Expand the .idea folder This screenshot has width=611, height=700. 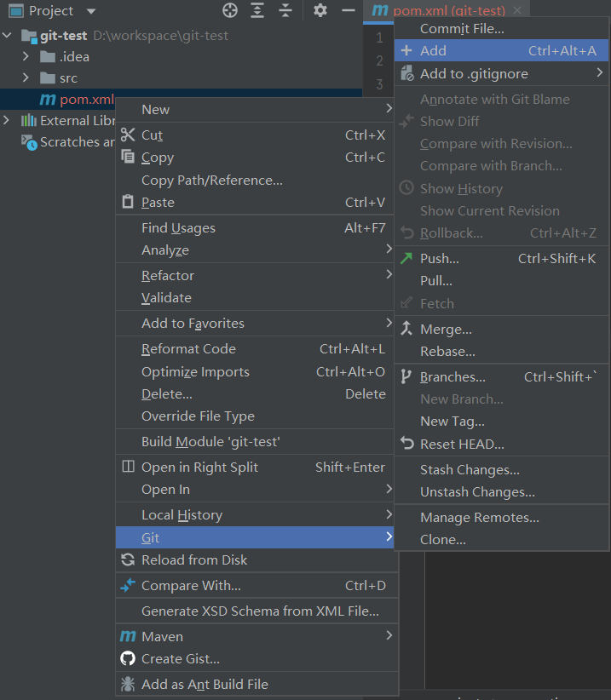tap(27, 57)
